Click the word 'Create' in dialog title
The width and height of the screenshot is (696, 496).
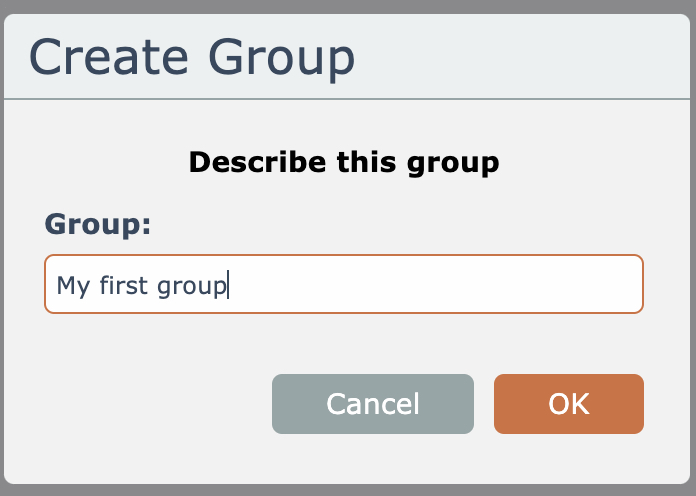pos(111,58)
